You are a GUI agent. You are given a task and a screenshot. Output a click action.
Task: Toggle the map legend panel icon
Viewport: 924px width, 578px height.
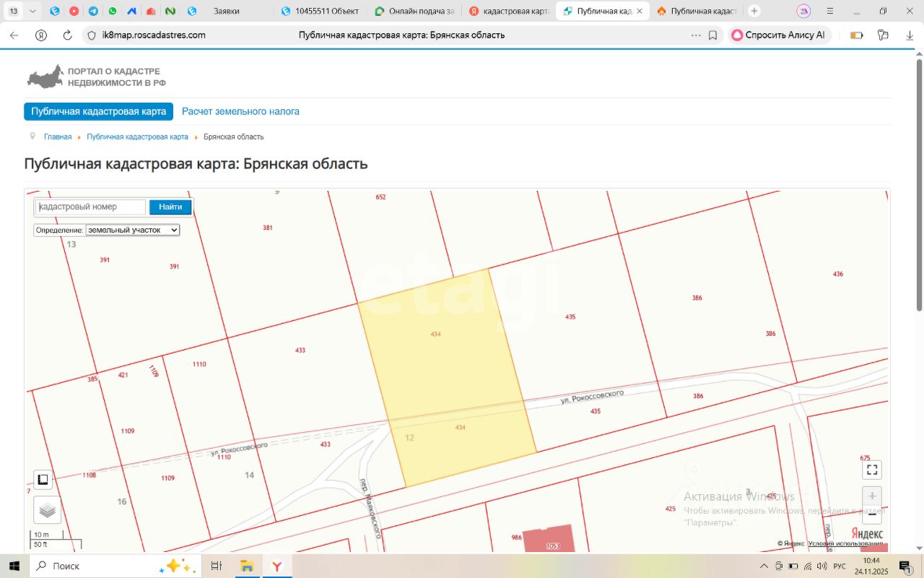[x=43, y=480]
